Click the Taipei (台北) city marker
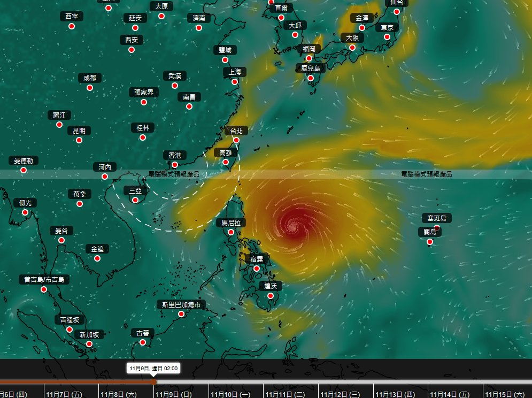 [x=236, y=140]
